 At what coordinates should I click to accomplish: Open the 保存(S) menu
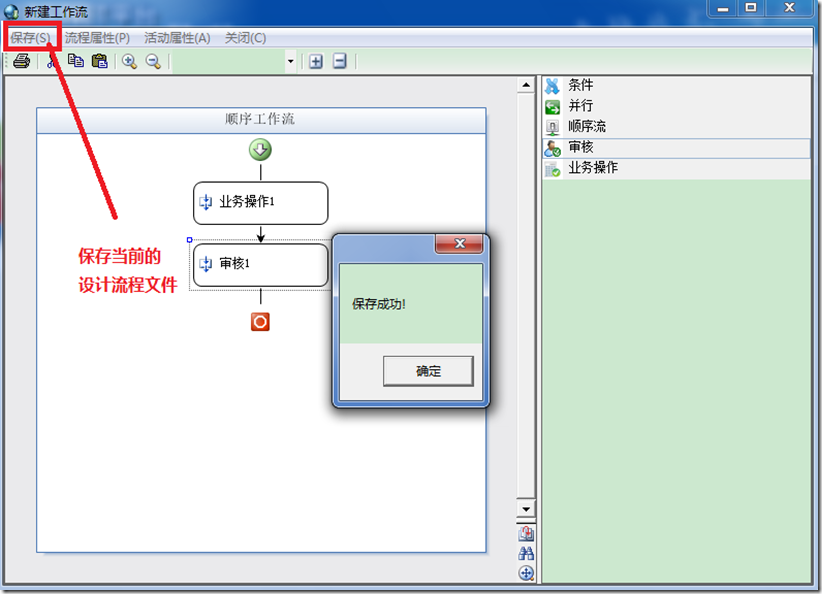pos(30,38)
